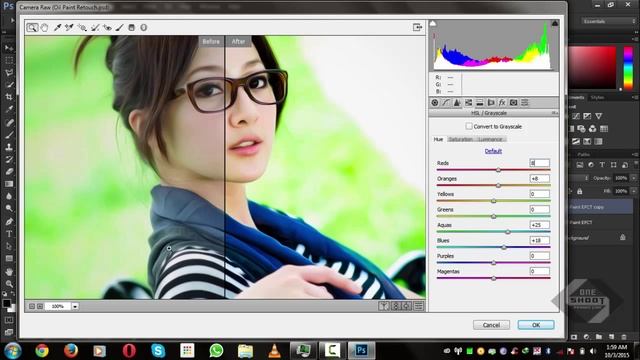Open the layer Opacity slider arrow

click(633, 178)
